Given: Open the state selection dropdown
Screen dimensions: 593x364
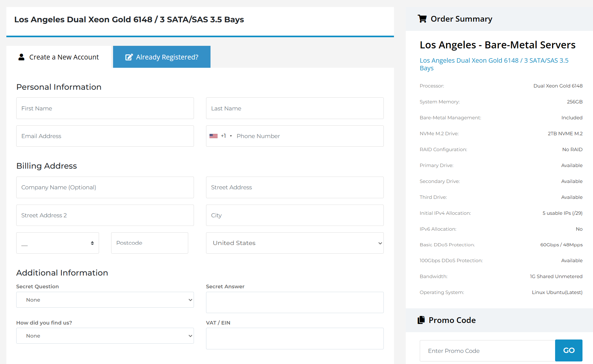Looking at the screenshot, I should point(58,243).
